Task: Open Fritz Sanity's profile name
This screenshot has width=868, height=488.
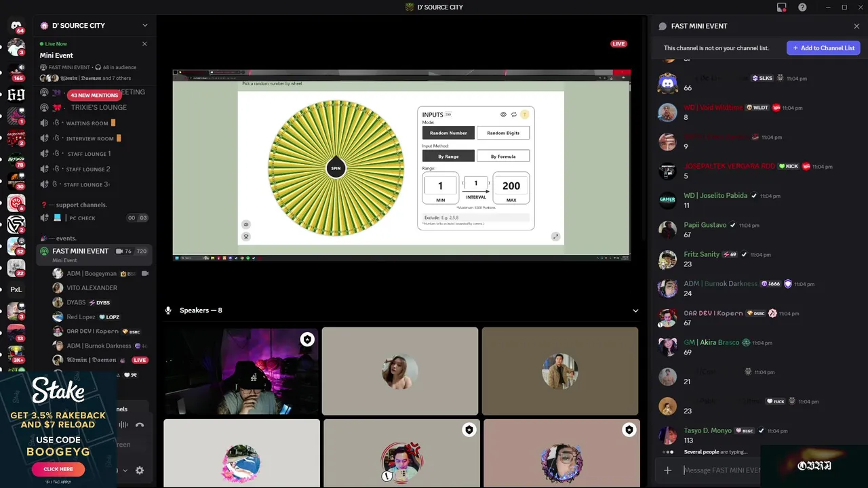Action: (701, 255)
